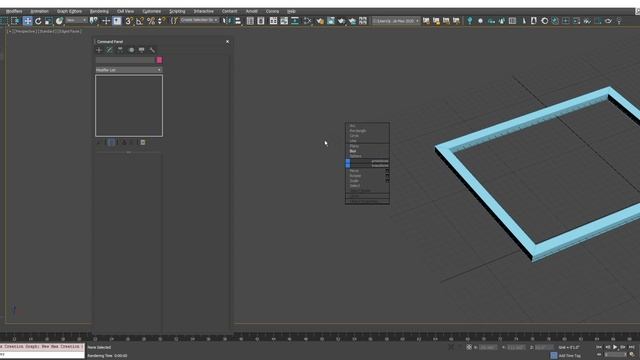Choose Rectangle in the quad menu
The width and height of the screenshot is (640, 360).
[358, 131]
